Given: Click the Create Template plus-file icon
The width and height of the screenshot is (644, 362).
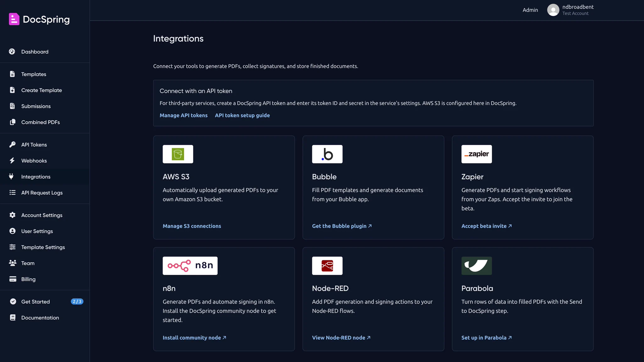Looking at the screenshot, I should pyautogui.click(x=12, y=90).
